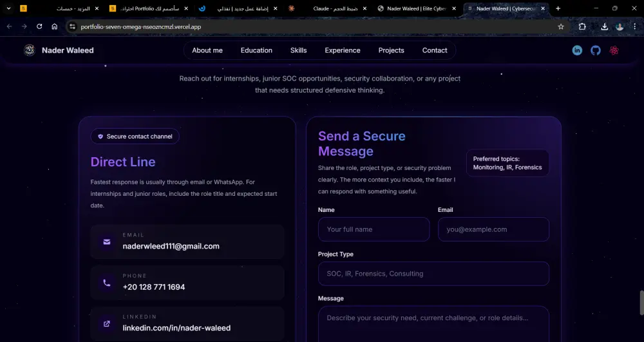644x342 pixels.
Task: Click the page vertical scrollbar thumb
Action: [x=641, y=303]
